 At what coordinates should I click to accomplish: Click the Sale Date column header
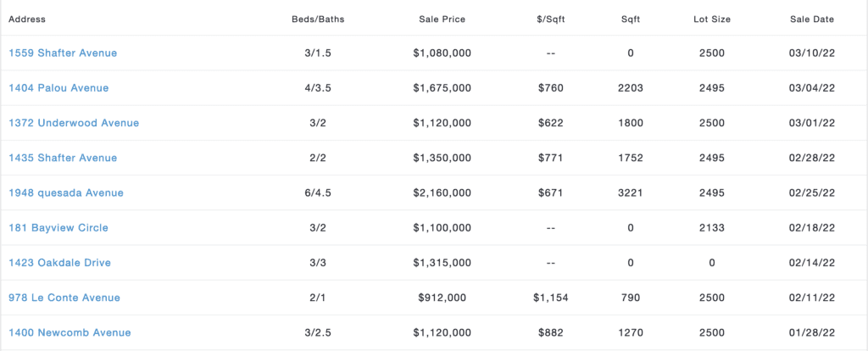(812, 19)
